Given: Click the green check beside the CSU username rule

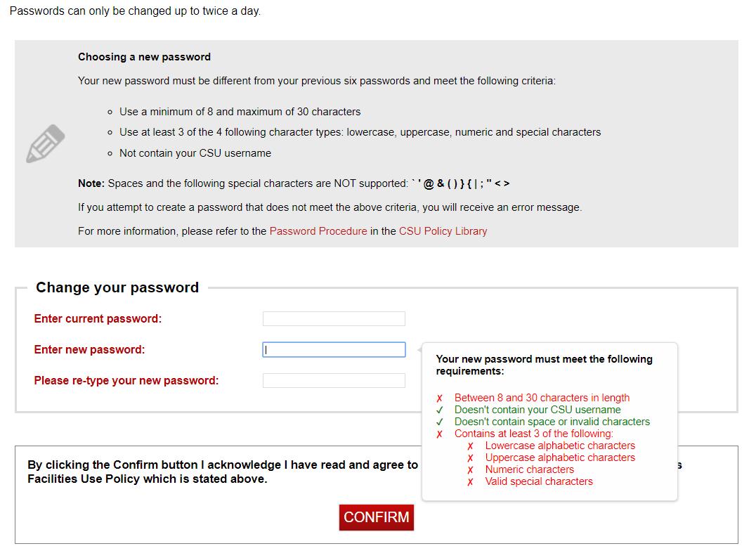Looking at the screenshot, I should tap(440, 410).
